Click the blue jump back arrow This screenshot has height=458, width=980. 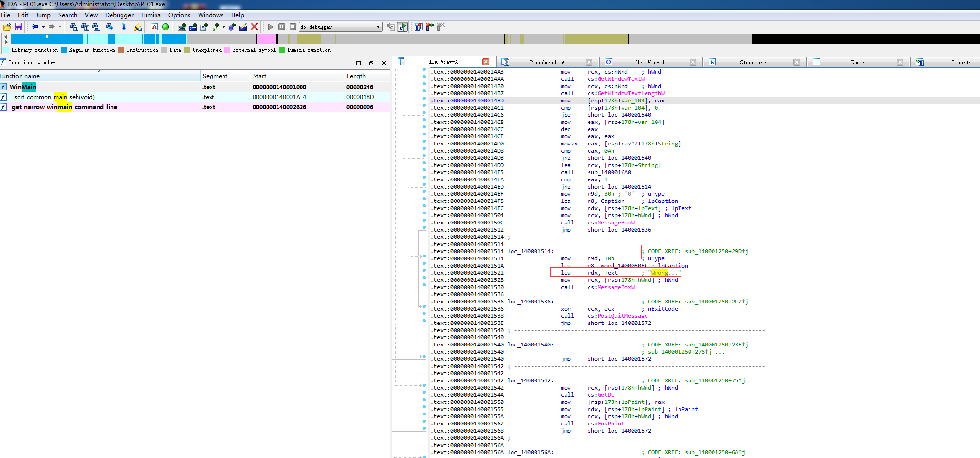(34, 27)
